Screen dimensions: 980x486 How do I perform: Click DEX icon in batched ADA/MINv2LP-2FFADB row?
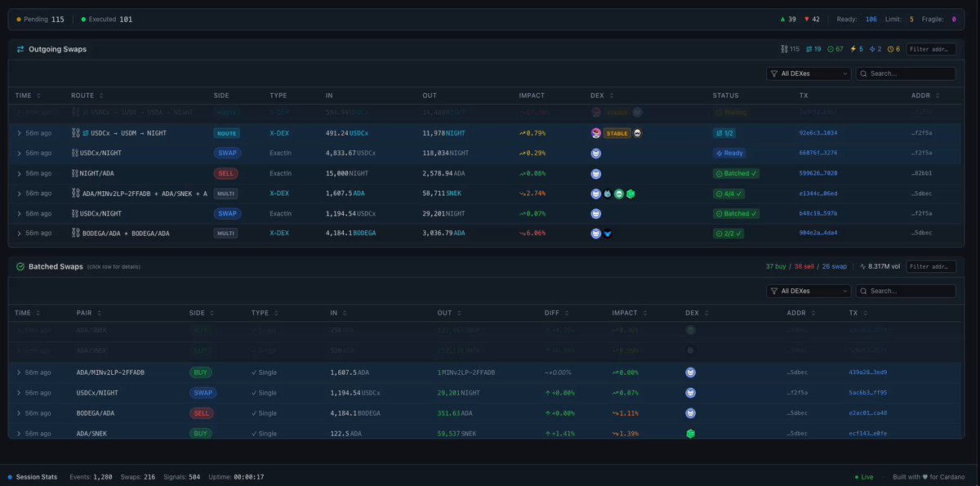(x=690, y=372)
